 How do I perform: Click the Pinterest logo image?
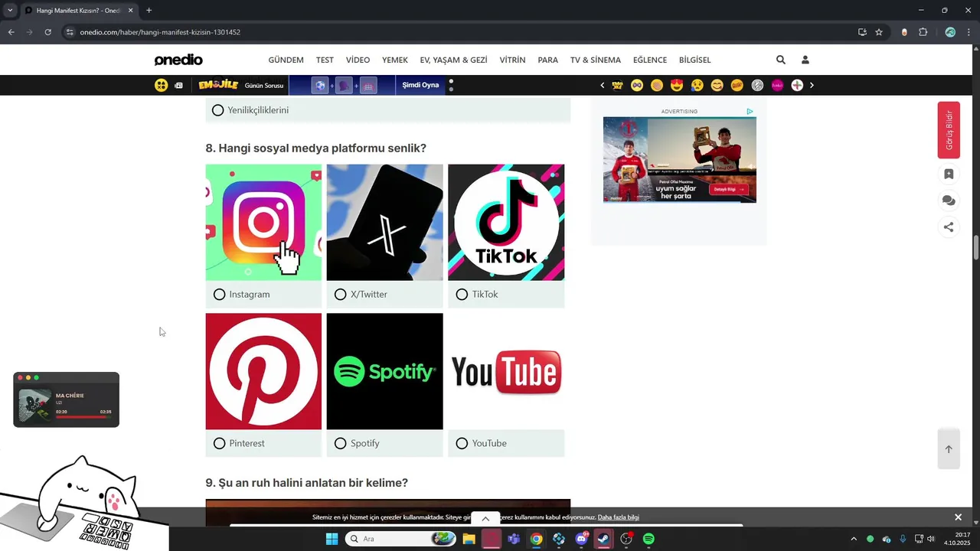click(263, 371)
